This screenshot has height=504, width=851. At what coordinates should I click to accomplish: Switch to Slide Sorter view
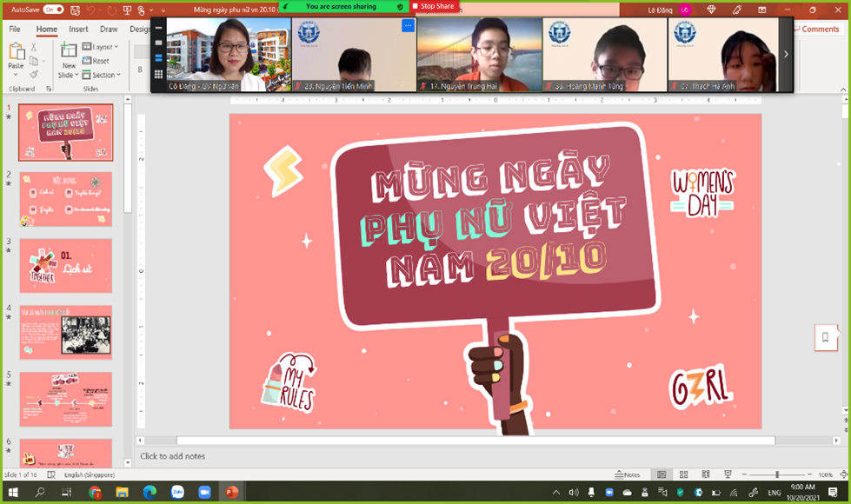coord(682,474)
